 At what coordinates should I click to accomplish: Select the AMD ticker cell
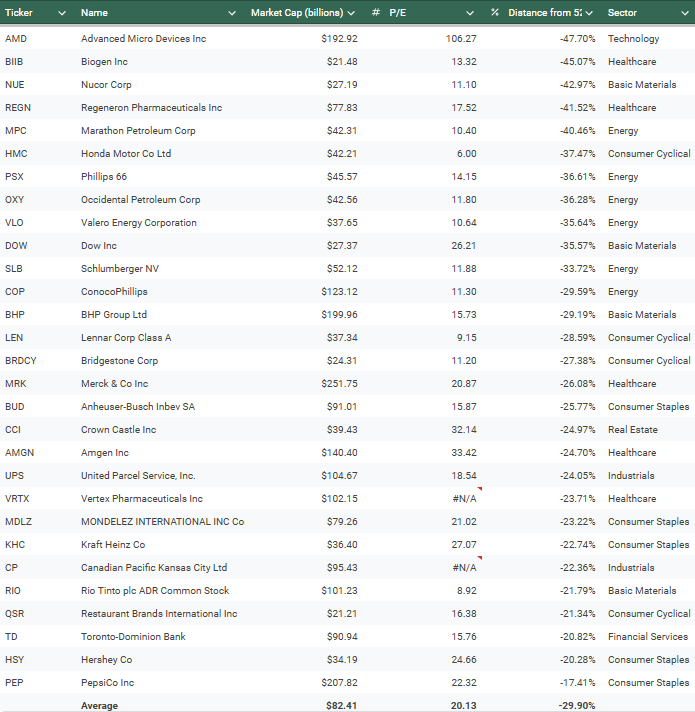coord(16,39)
